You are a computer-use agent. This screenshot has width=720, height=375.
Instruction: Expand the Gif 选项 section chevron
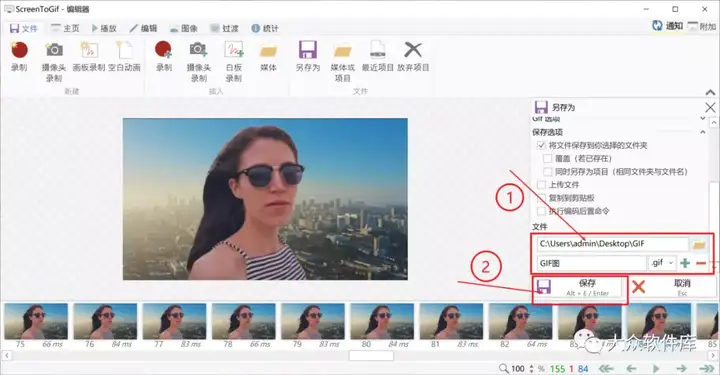(x=703, y=119)
